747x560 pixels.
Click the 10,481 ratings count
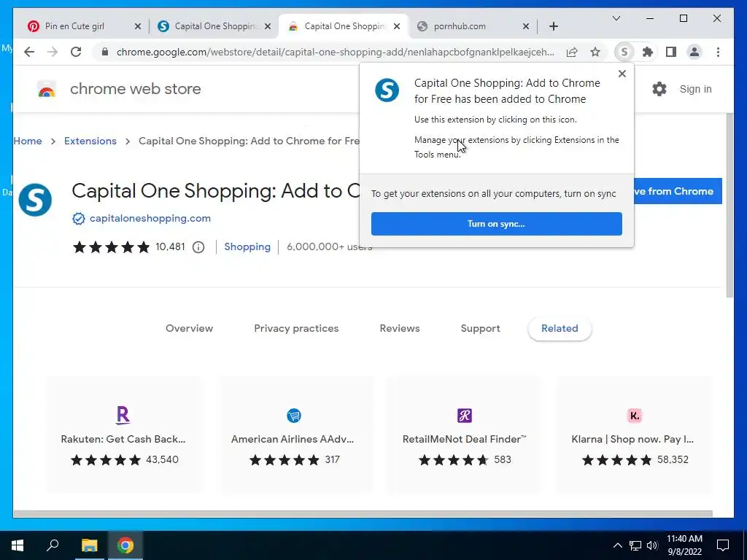170,246
